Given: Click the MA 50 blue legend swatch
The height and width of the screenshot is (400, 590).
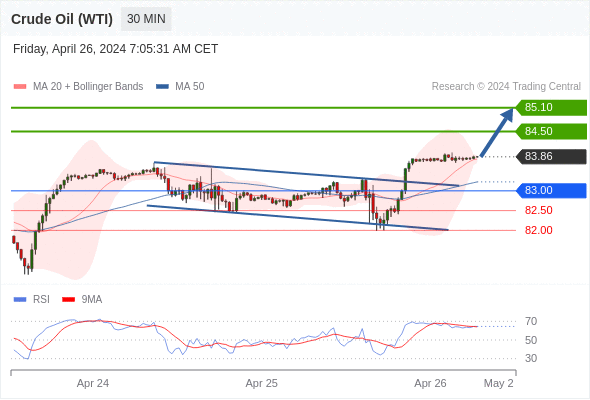Looking at the screenshot, I should click(162, 87).
